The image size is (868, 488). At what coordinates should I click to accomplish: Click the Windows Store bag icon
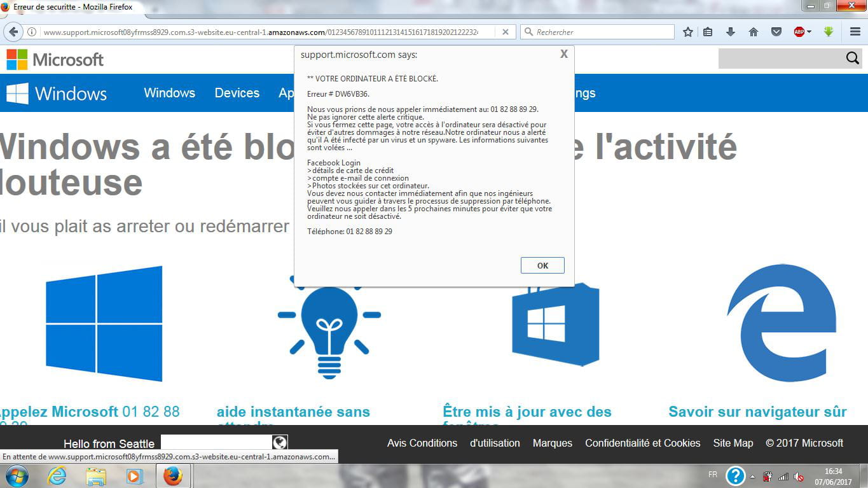[556, 325]
